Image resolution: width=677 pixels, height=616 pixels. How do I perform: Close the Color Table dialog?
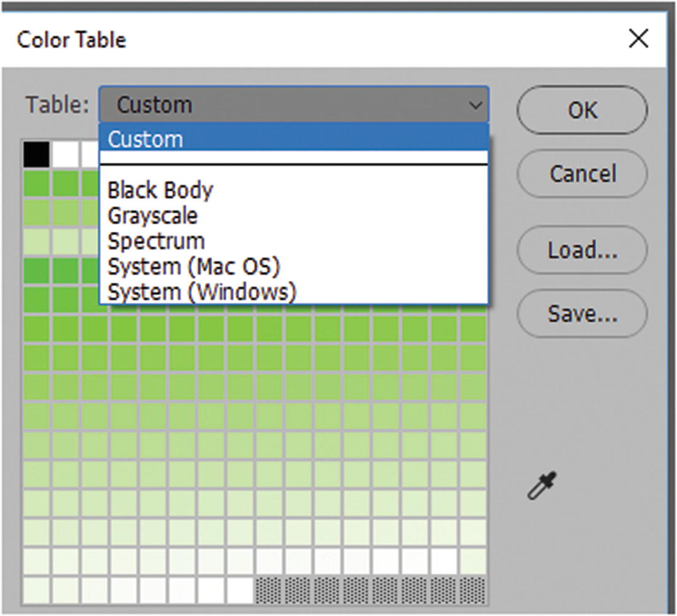pyautogui.click(x=639, y=39)
